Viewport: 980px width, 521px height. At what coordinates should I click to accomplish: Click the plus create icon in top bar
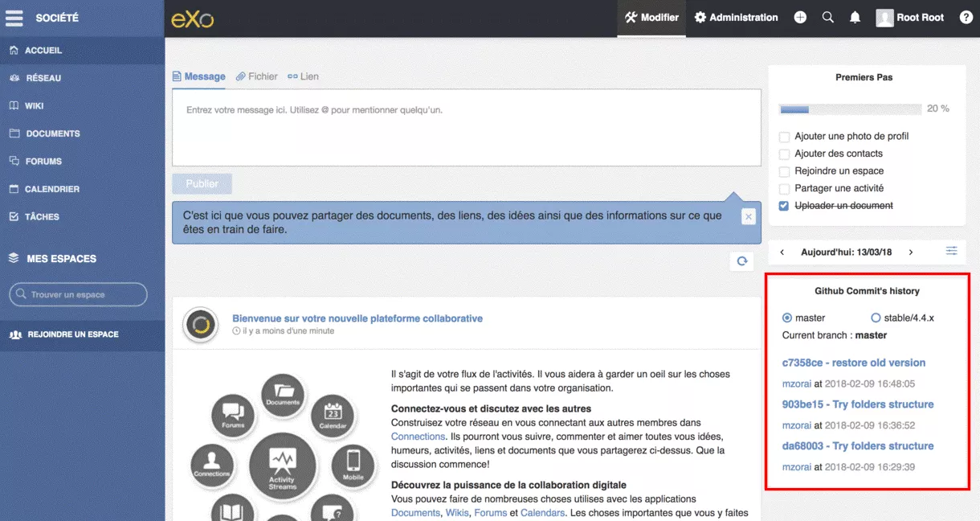pyautogui.click(x=800, y=18)
